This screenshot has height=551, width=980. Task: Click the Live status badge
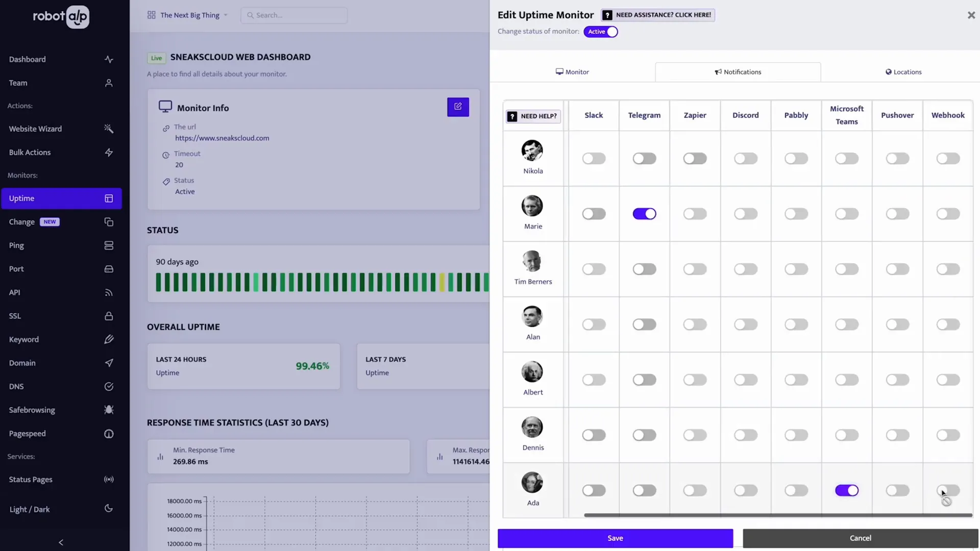[x=156, y=58]
